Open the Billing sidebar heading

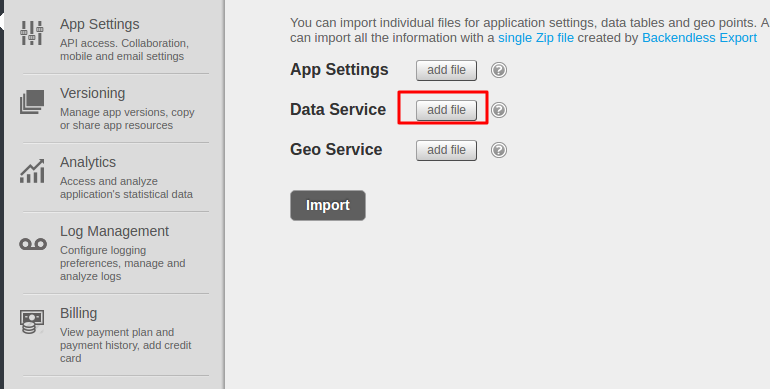[x=79, y=313]
